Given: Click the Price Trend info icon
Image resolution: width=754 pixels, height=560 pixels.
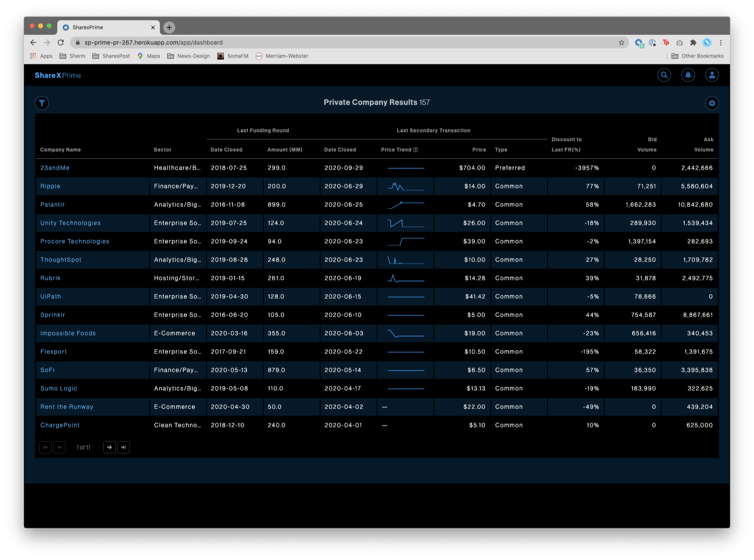Looking at the screenshot, I should pyautogui.click(x=416, y=150).
